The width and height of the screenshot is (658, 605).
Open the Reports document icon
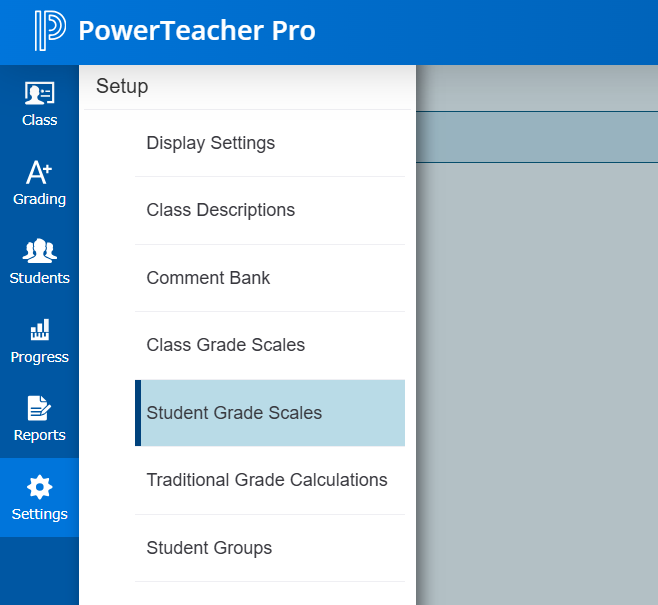39,408
